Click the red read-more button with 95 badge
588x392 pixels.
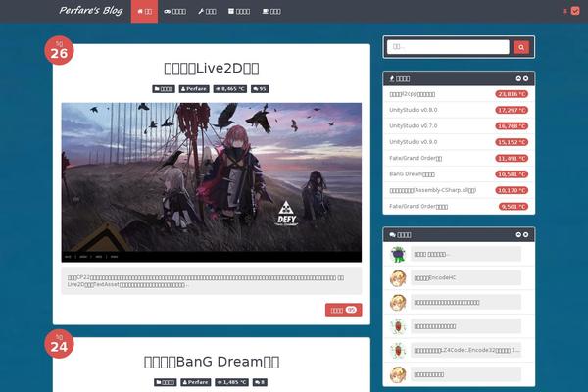pos(344,310)
